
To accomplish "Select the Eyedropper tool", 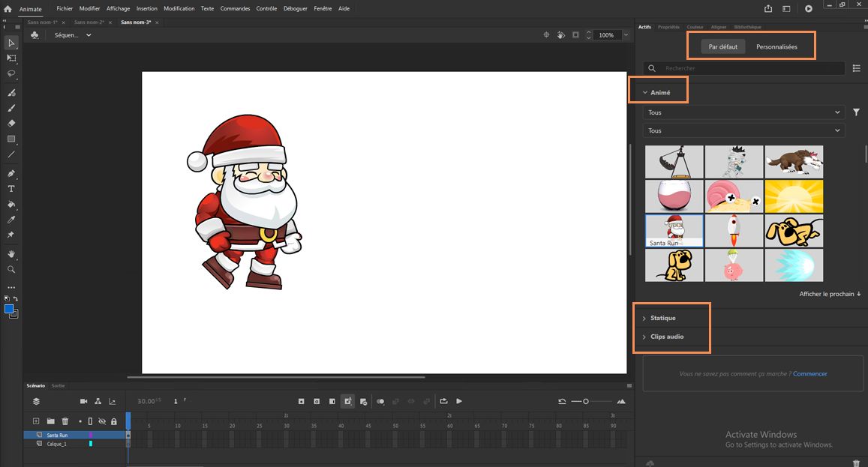I will (11, 220).
